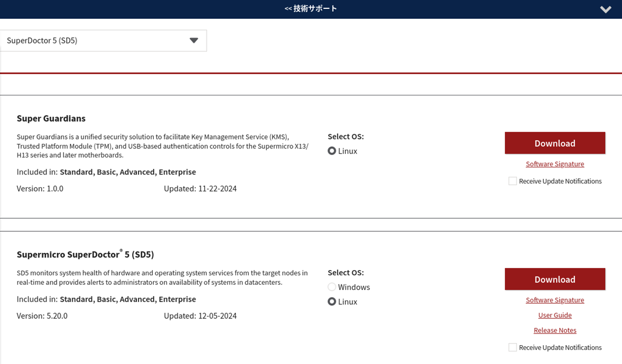
Task: Click the Version: 5.20.0 text
Action: click(x=42, y=316)
